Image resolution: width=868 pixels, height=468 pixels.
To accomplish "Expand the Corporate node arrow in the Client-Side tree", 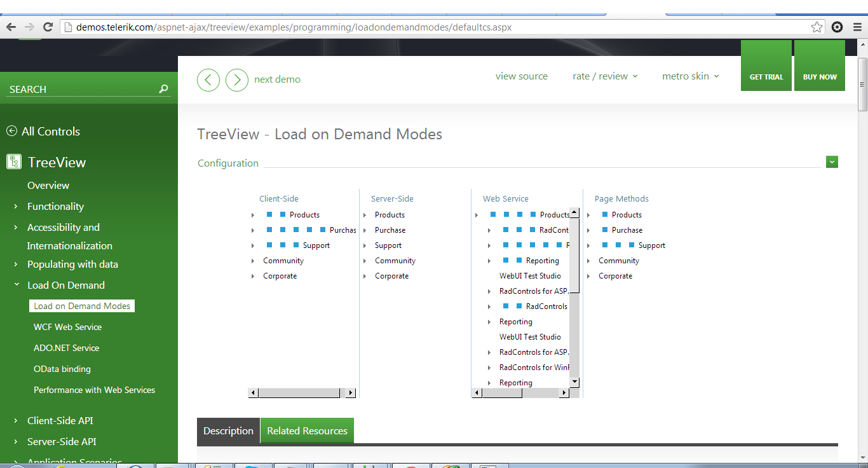I will 253,276.
